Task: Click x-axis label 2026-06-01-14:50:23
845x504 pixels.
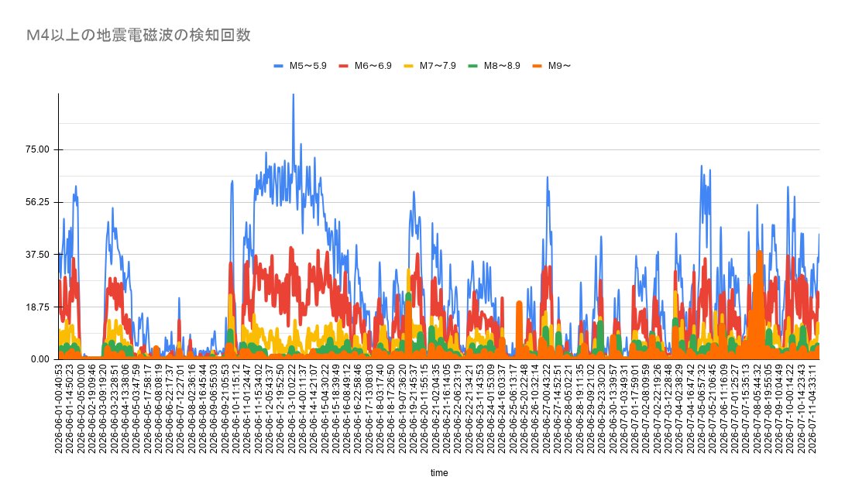Action: (70, 409)
